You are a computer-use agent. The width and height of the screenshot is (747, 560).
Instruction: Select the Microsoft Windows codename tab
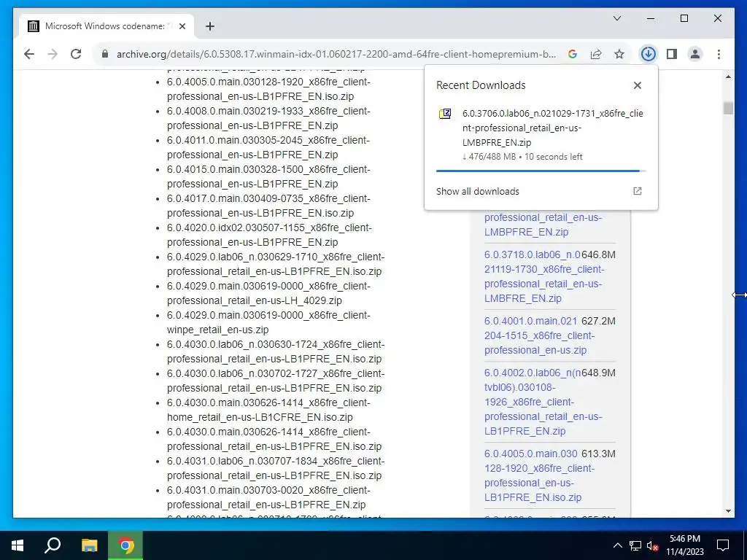click(x=107, y=26)
